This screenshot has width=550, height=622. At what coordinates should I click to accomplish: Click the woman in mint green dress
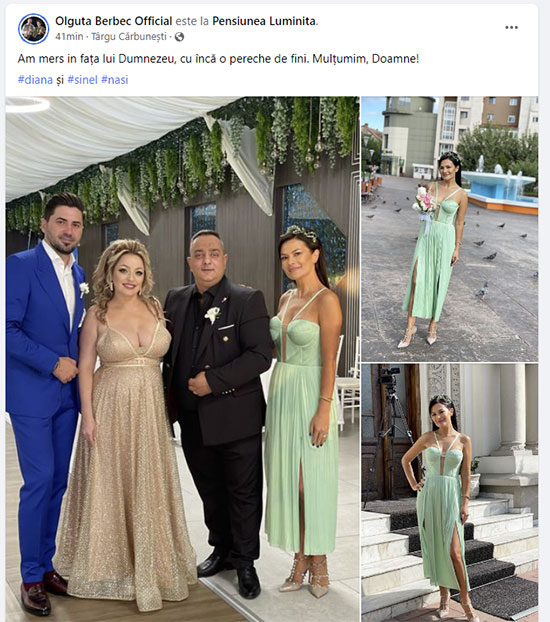[304, 409]
